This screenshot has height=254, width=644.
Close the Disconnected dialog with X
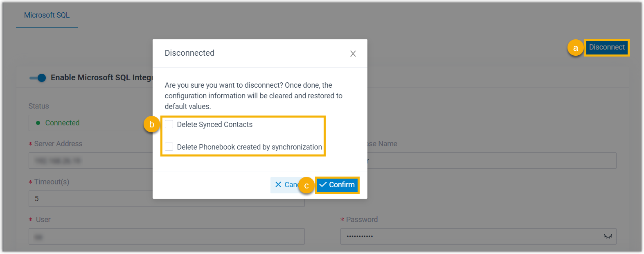(353, 54)
